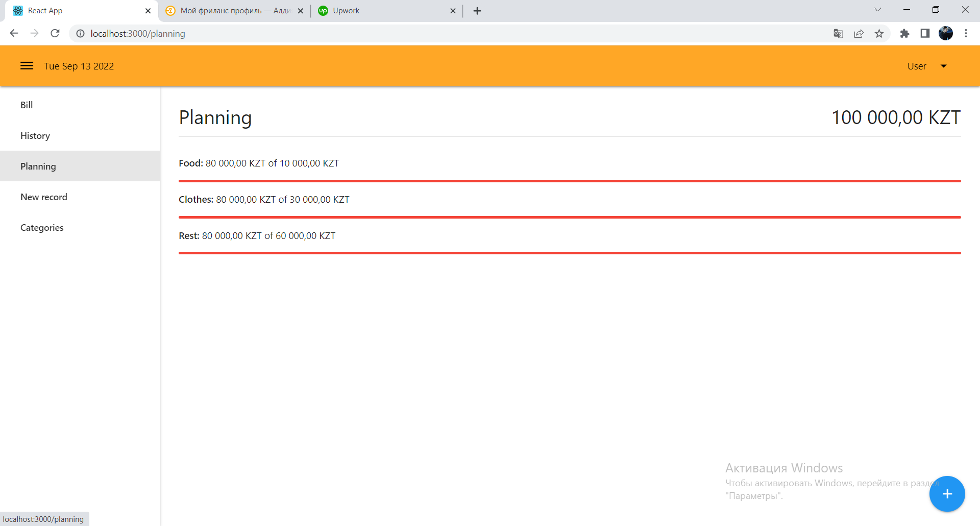Open Categories in the sidebar
This screenshot has height=526, width=980.
click(80, 227)
